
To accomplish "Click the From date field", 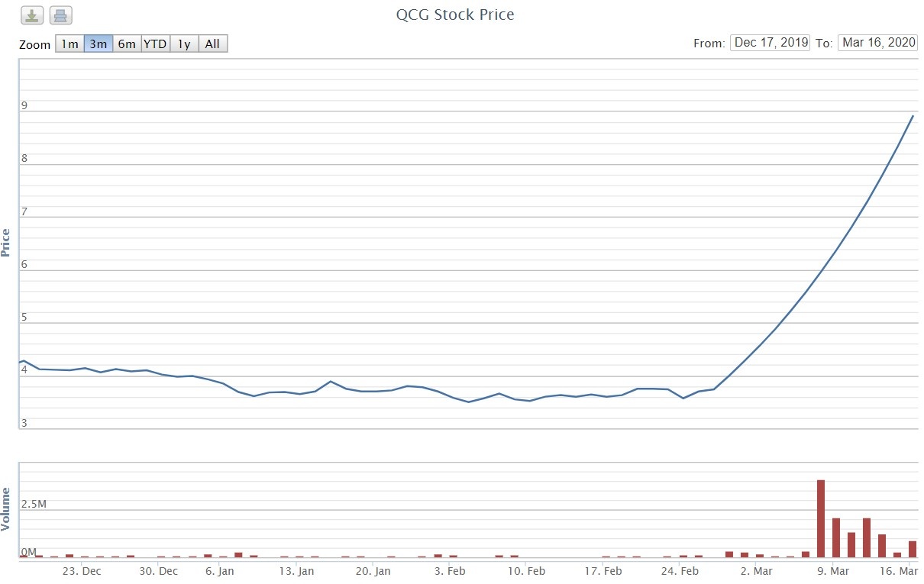I will [x=770, y=43].
